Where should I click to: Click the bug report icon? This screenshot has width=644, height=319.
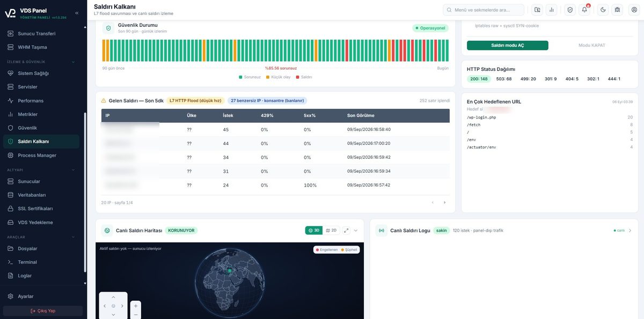pyautogui.click(x=617, y=10)
